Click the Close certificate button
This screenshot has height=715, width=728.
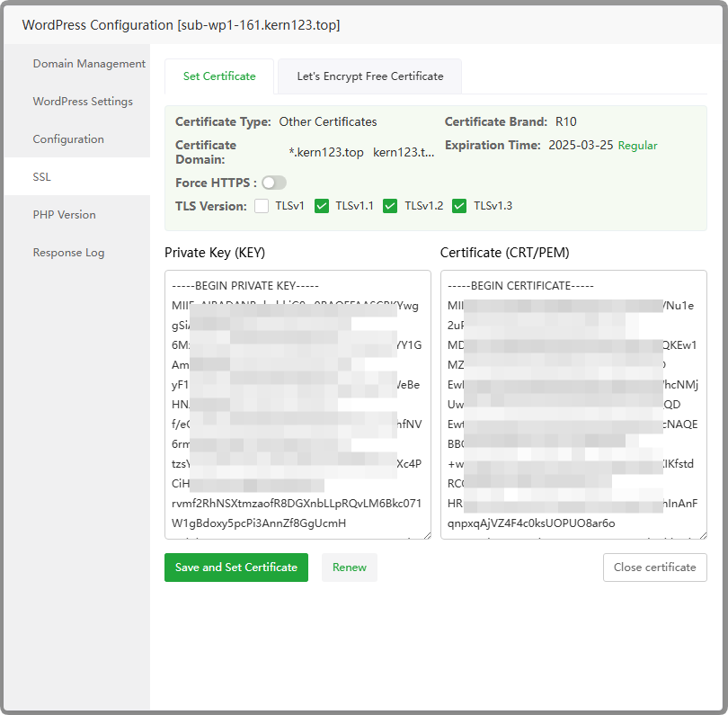[x=654, y=568]
